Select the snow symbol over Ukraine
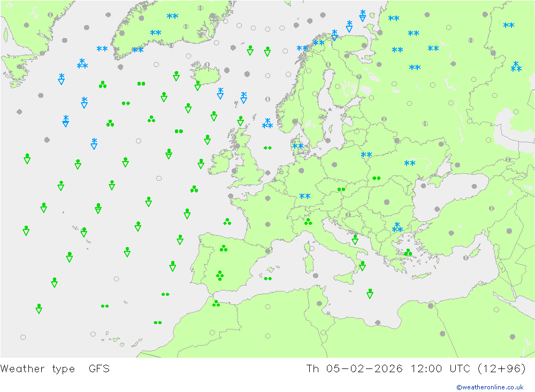The width and height of the screenshot is (535, 392). 410,164
